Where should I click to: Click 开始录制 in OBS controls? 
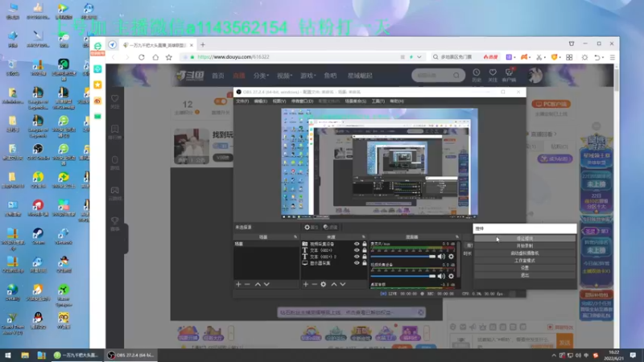click(525, 246)
